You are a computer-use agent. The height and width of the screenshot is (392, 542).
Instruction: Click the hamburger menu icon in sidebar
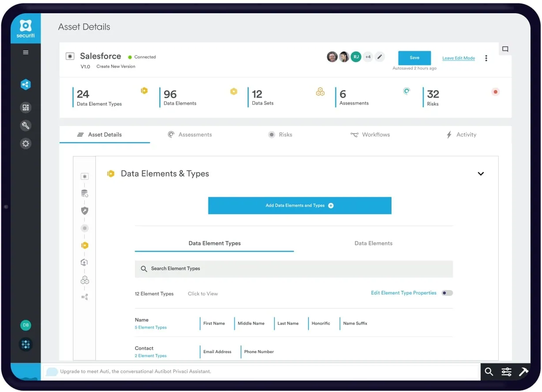tap(26, 53)
